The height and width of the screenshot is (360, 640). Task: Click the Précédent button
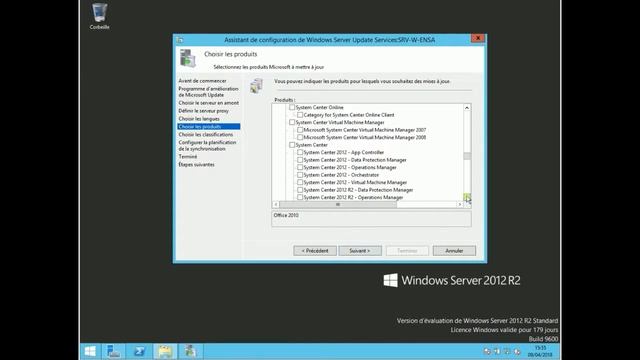pos(315,251)
